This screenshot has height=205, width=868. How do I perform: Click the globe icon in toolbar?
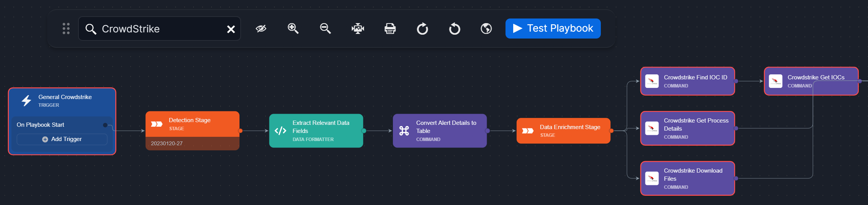point(486,29)
